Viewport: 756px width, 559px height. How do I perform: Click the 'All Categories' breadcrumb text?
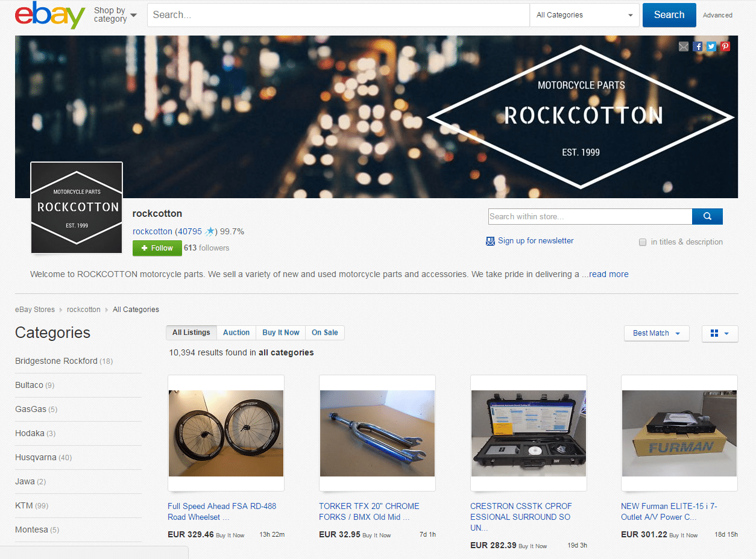pos(136,310)
